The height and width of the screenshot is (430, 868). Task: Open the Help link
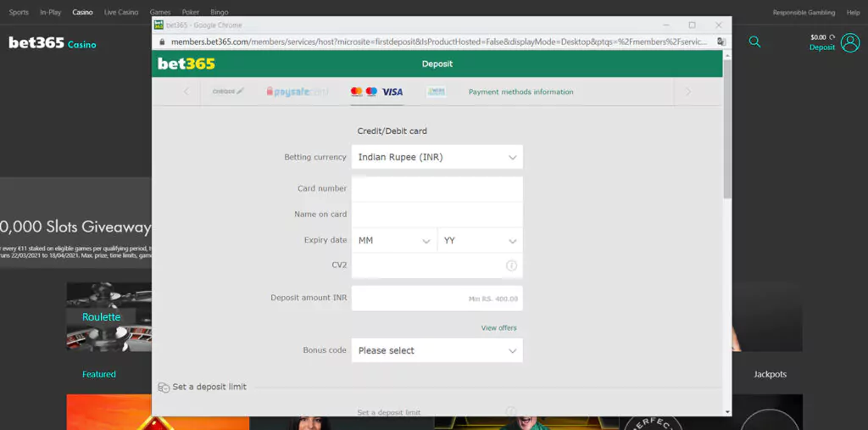pyautogui.click(x=853, y=12)
